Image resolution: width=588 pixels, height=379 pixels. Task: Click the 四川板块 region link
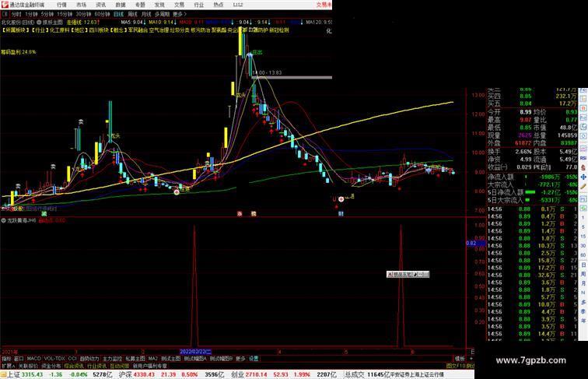[x=99, y=30]
